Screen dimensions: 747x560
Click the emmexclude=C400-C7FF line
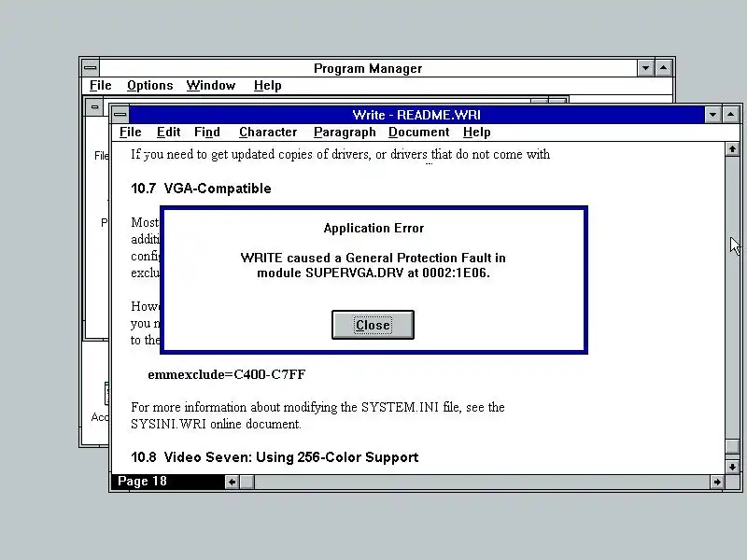(227, 375)
